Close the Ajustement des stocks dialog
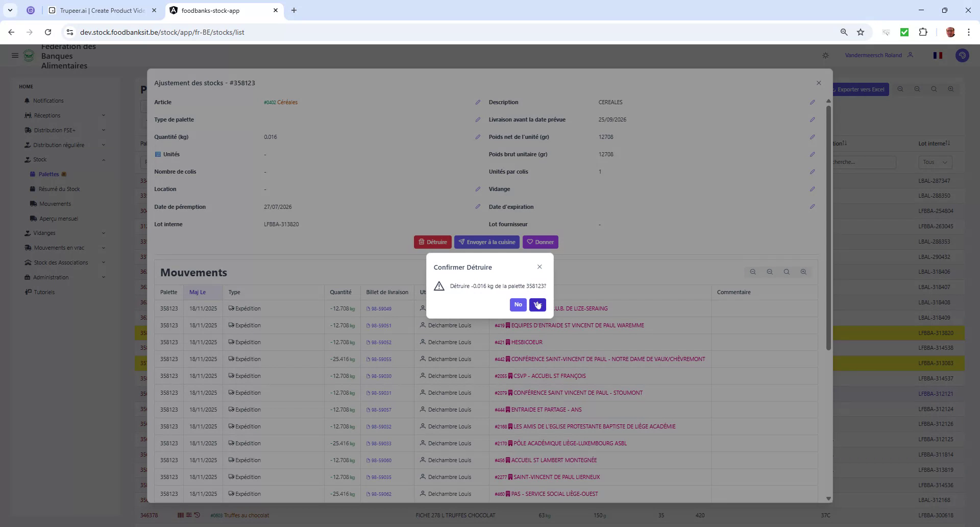Image resolution: width=980 pixels, height=527 pixels. pos(819,82)
